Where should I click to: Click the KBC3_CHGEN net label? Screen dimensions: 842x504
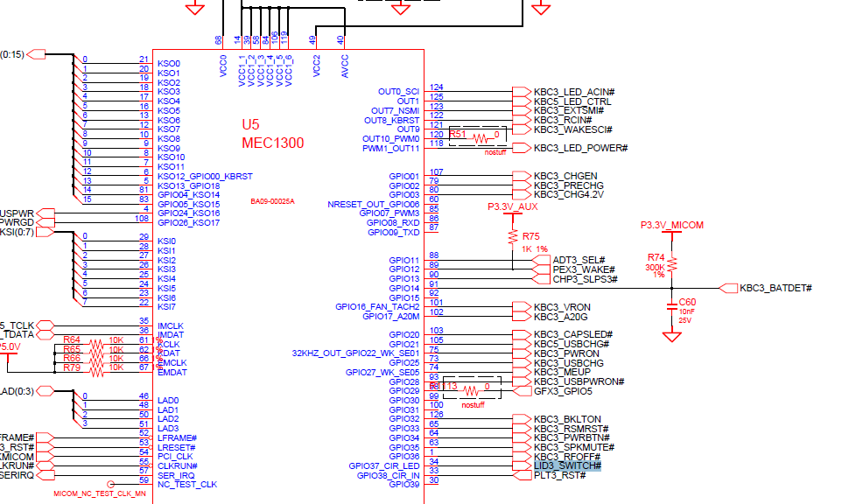click(x=565, y=176)
